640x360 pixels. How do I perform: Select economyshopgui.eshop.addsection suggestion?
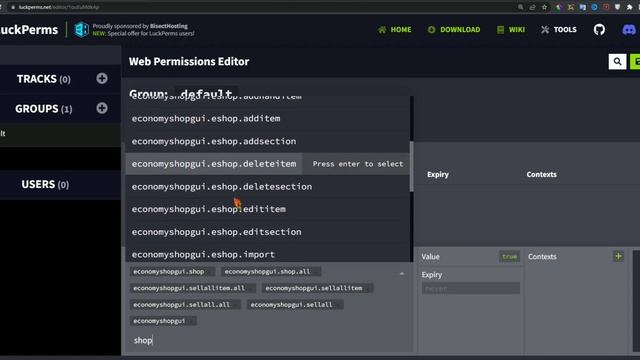click(267, 141)
